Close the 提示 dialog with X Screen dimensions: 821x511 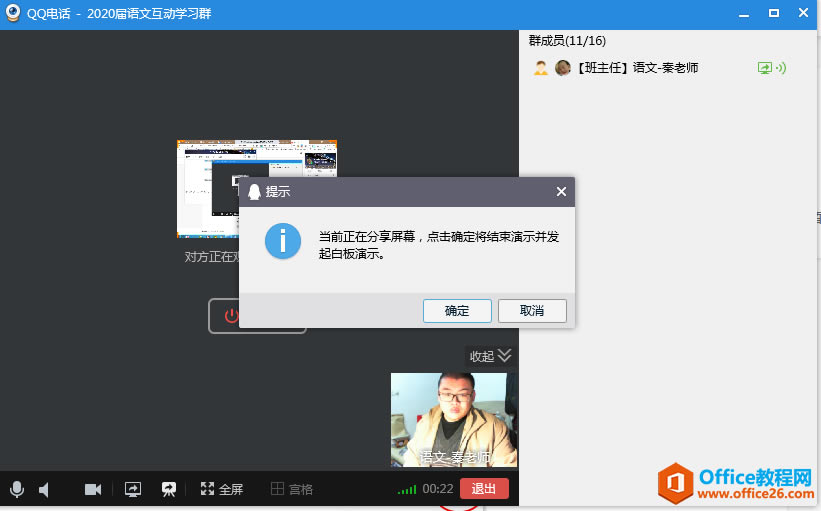tap(561, 192)
